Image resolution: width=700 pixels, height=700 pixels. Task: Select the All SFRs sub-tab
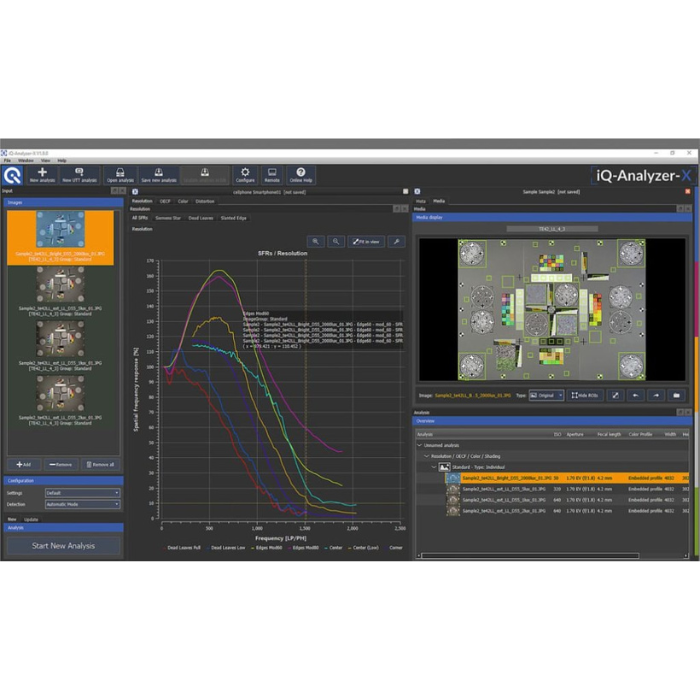click(140, 218)
